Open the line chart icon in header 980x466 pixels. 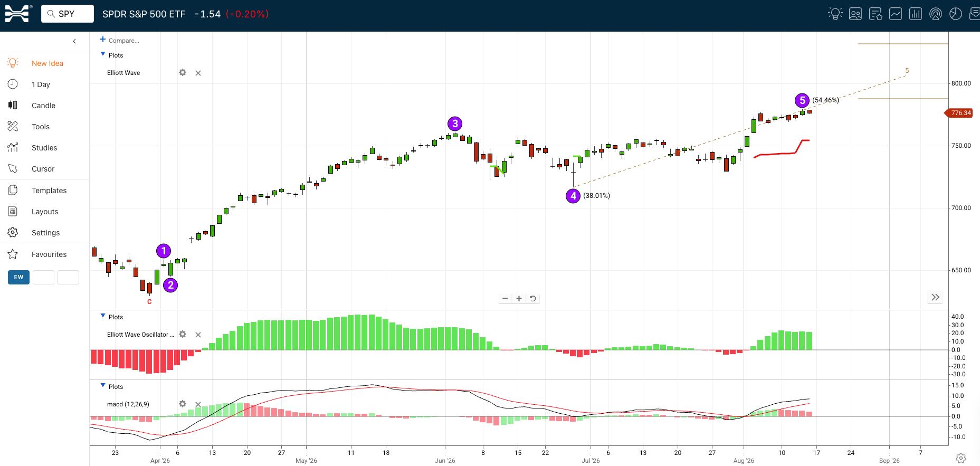[896, 14]
